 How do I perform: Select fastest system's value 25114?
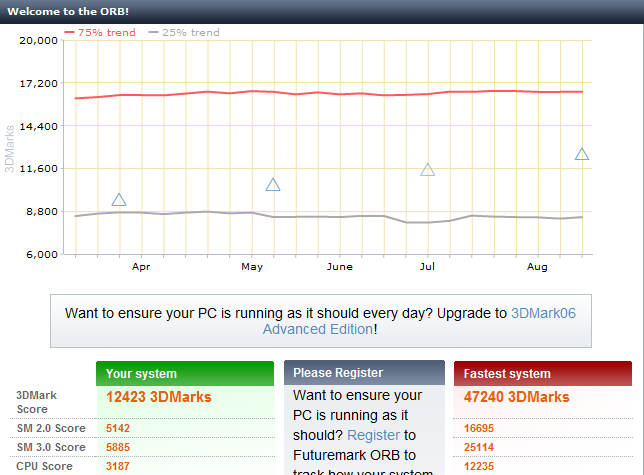[479, 447]
